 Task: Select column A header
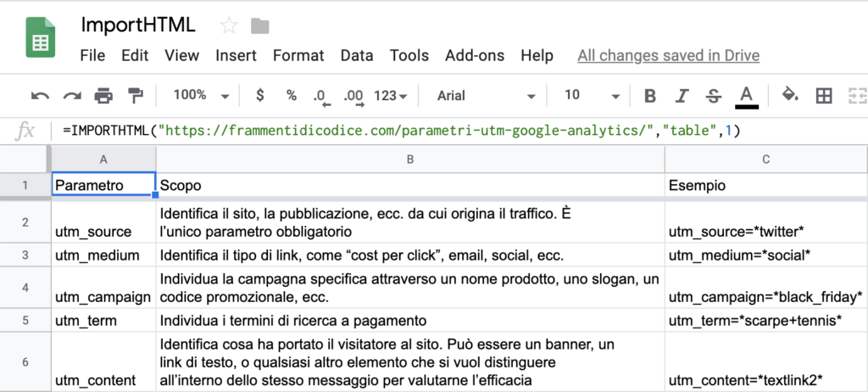click(103, 160)
